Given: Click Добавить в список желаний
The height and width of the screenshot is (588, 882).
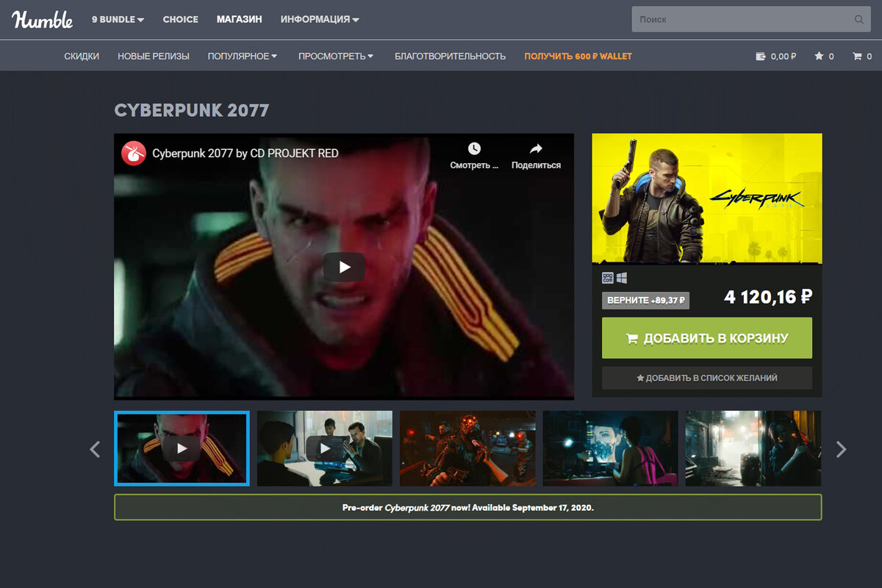Looking at the screenshot, I should point(707,378).
